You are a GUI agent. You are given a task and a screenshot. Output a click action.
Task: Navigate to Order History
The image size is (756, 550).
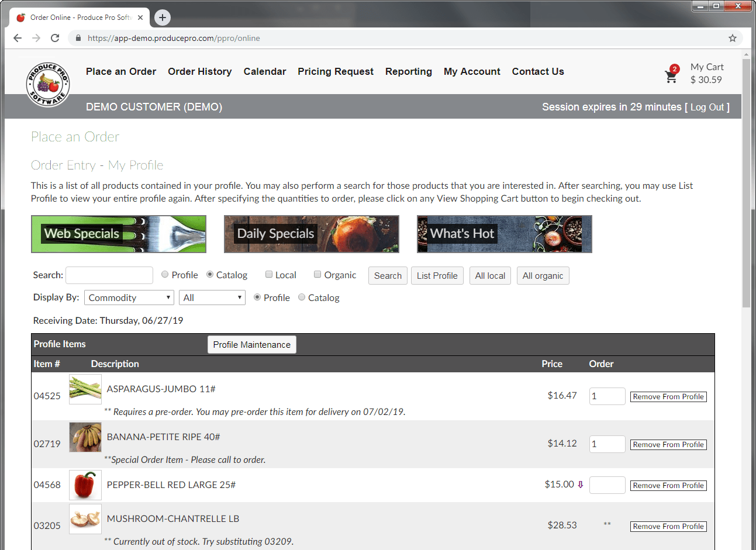coord(199,71)
